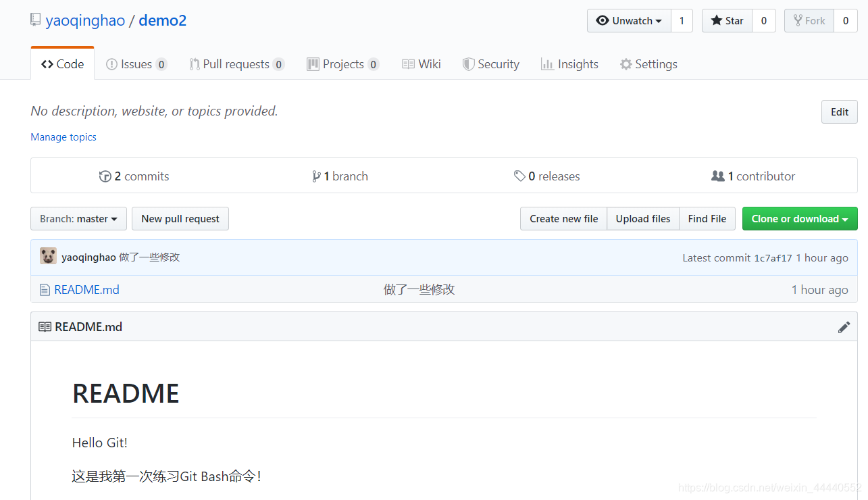Click the tag icon next to 0 releases
This screenshot has height=500, width=868.
tap(519, 176)
